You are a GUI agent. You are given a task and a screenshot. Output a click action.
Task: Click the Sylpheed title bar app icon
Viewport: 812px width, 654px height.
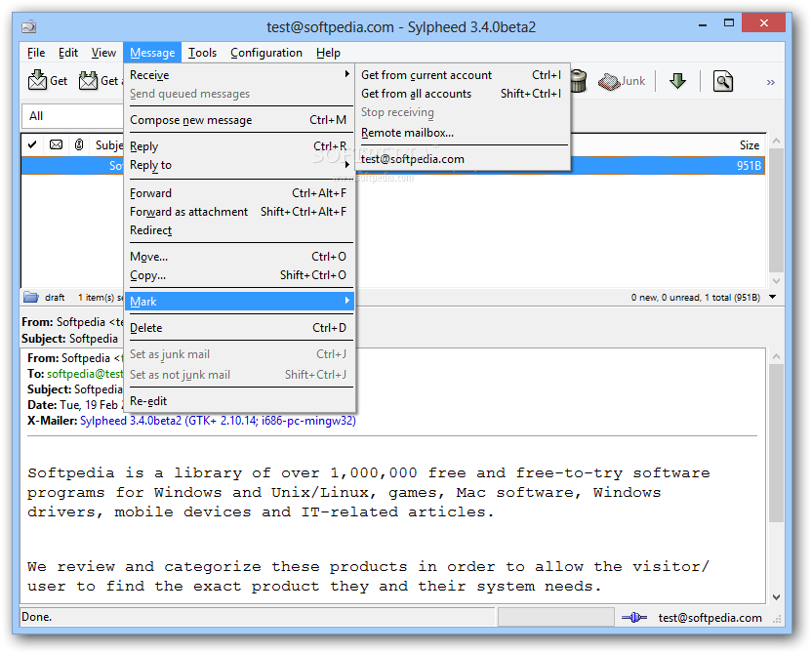(x=29, y=26)
